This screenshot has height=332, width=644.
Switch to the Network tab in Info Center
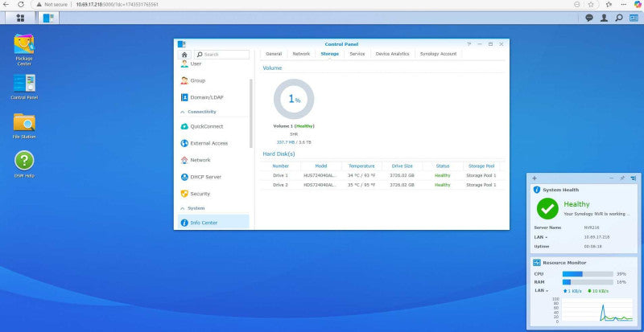[301, 54]
